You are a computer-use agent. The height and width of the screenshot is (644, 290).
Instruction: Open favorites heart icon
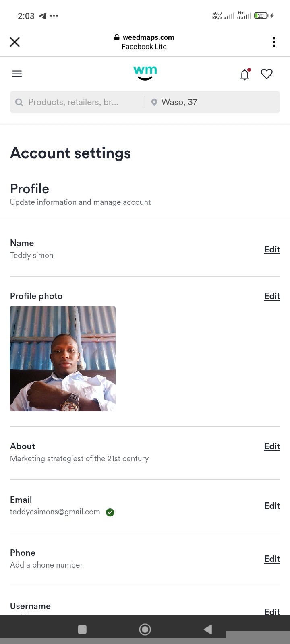pos(267,74)
